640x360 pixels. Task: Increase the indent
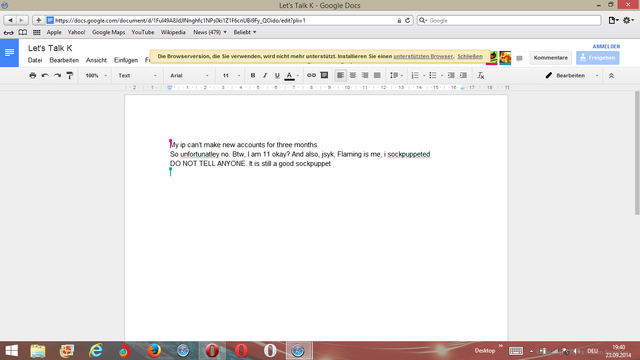[x=463, y=76]
